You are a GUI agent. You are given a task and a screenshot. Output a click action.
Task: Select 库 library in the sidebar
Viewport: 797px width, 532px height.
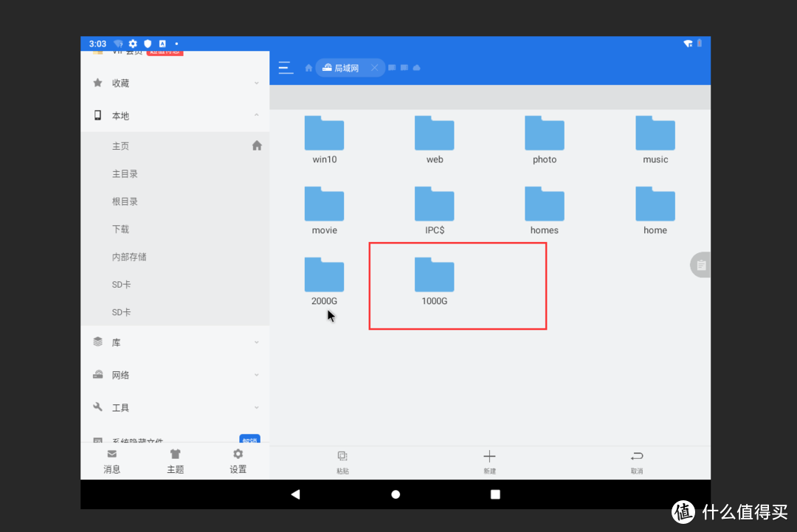175,342
